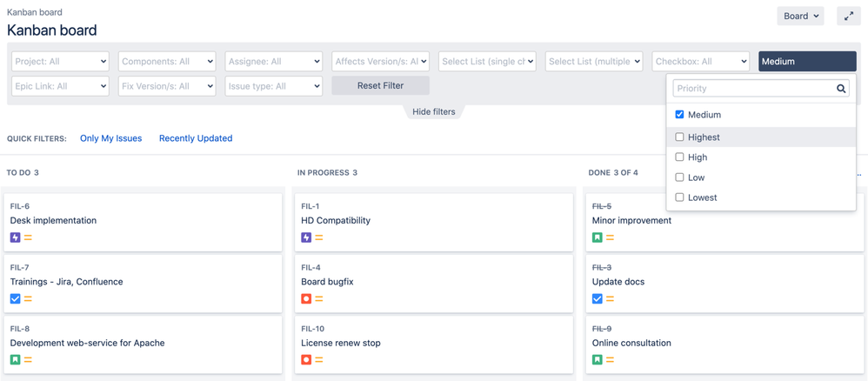The height and width of the screenshot is (381, 868).
Task: Enable the Low priority checkbox
Action: pyautogui.click(x=680, y=177)
